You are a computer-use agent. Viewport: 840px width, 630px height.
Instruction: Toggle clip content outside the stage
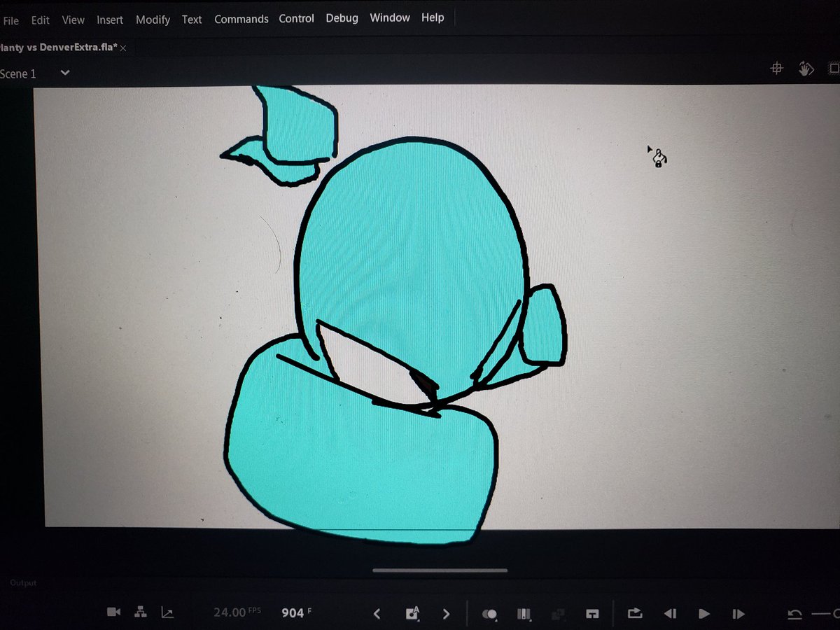coord(834,69)
